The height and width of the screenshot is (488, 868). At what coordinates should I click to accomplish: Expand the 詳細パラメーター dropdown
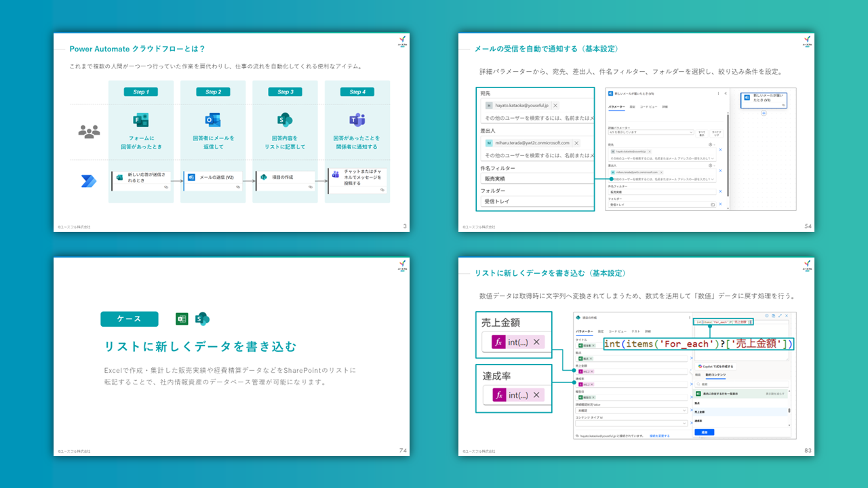coord(651,132)
